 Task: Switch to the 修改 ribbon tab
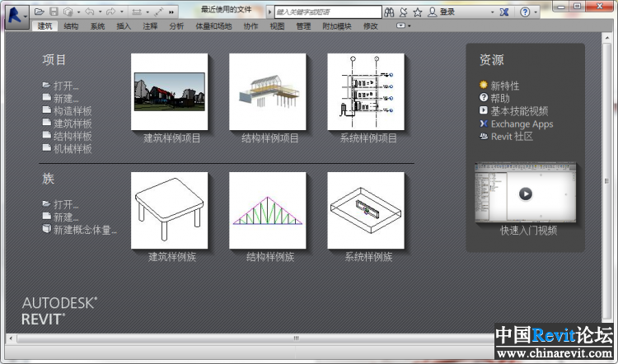[x=371, y=26]
